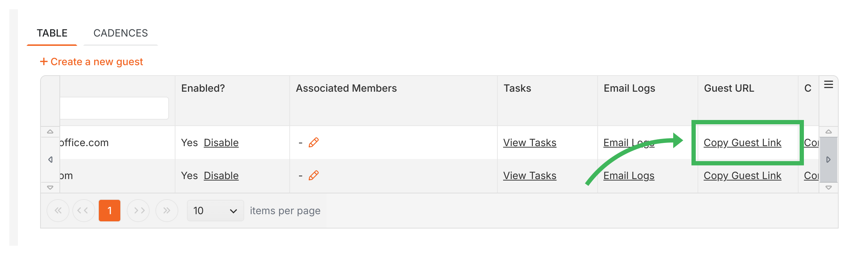The width and height of the screenshot is (868, 255).
Task: Click the right scroll arrow of table
Action: point(828,159)
